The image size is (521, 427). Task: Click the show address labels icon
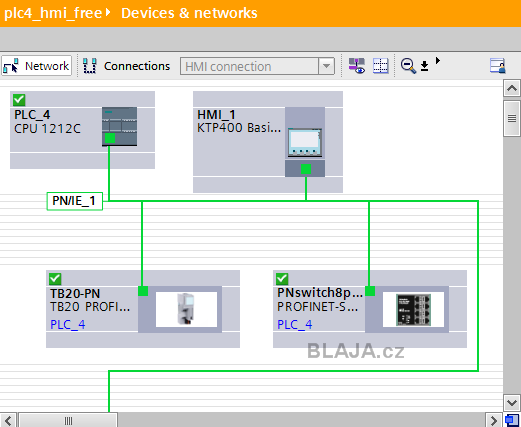point(356,66)
